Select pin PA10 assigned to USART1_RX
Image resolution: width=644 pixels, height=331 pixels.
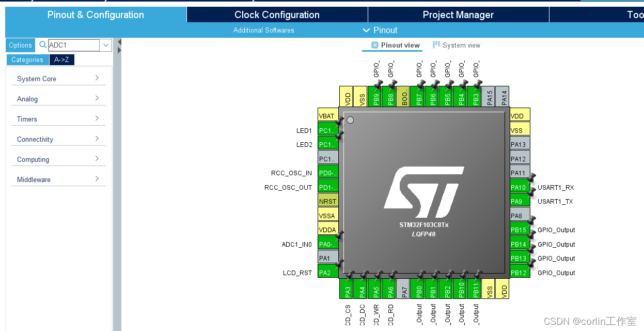519,187
